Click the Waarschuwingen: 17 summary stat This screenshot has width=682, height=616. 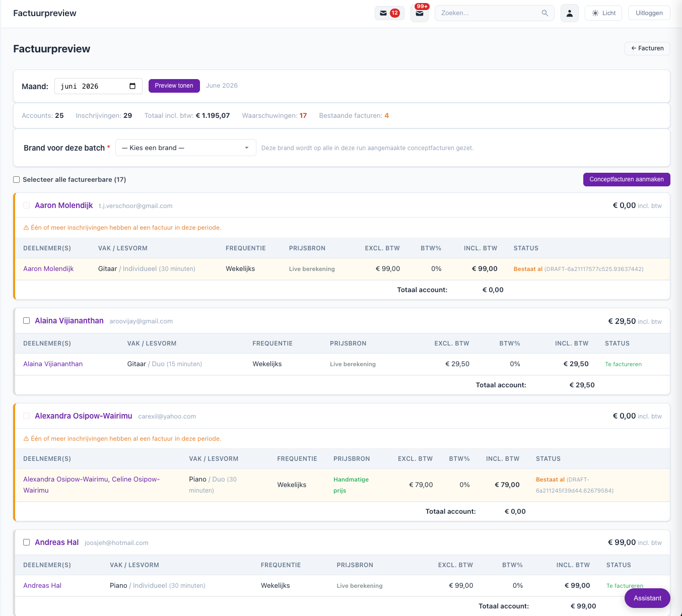275,115
